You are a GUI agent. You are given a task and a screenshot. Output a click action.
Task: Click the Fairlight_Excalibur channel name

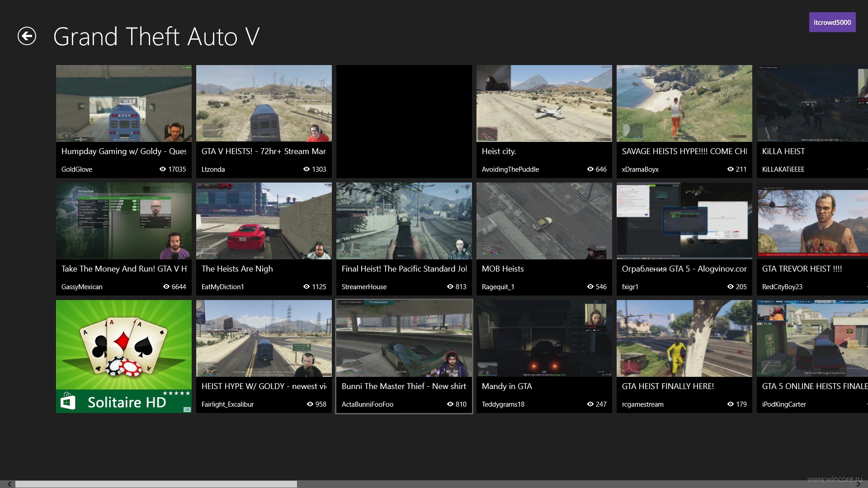[227, 404]
